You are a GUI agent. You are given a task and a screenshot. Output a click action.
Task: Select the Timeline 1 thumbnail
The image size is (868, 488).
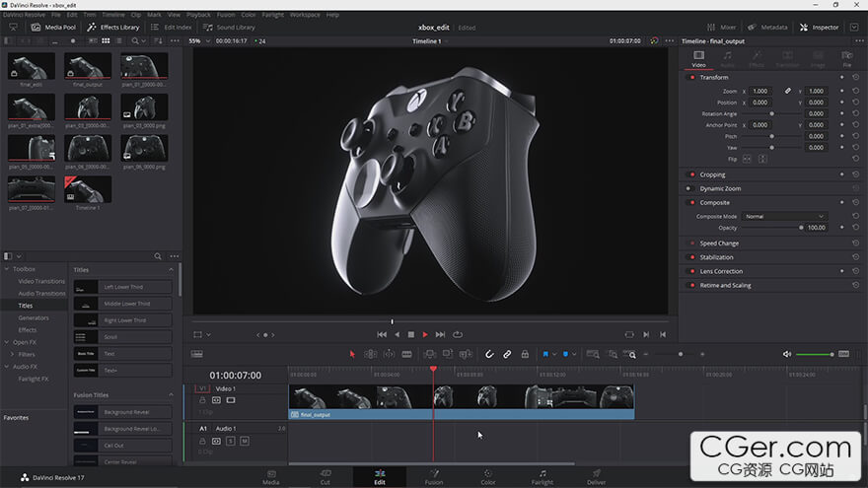[x=88, y=189]
